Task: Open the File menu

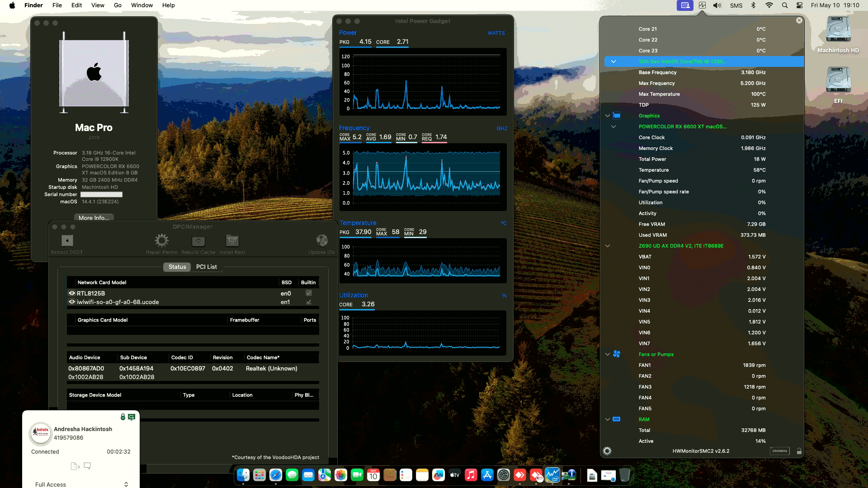Action: pyautogui.click(x=57, y=5)
